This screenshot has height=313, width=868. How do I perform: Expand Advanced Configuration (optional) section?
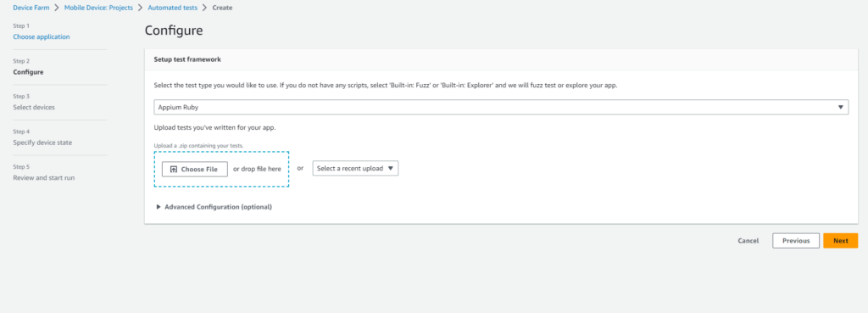click(218, 207)
